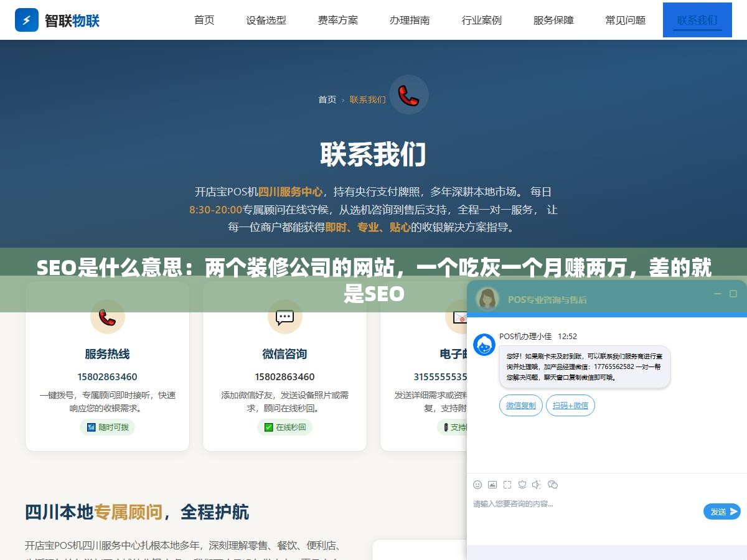Viewport: 747px width, 560px height.
Task: Click the chat bubble containing 17765562582
Action: pos(585,367)
